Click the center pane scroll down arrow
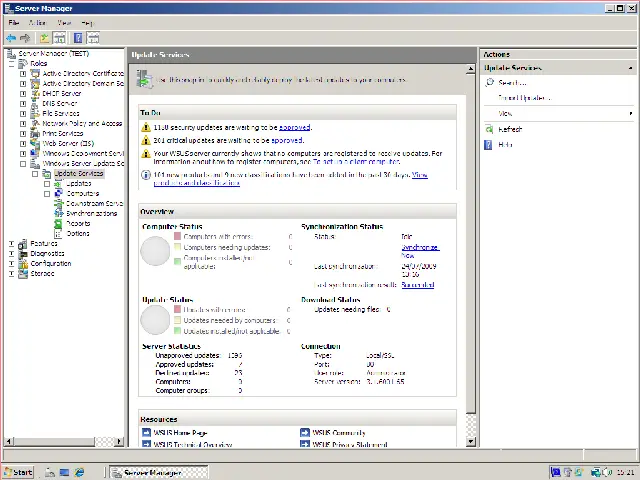The height and width of the screenshot is (480, 640). (471, 441)
